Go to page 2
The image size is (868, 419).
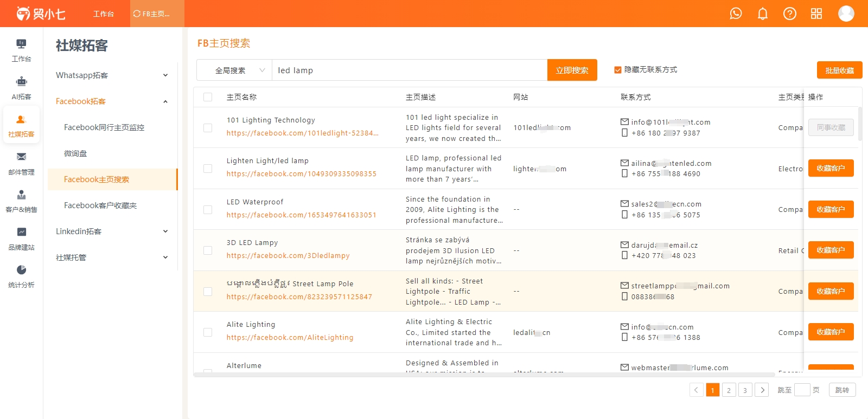729,390
